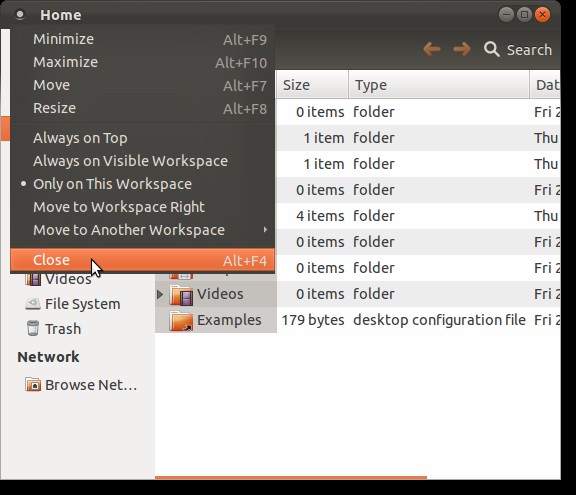
Task: Click Close in the window menu
Action: [143, 260]
